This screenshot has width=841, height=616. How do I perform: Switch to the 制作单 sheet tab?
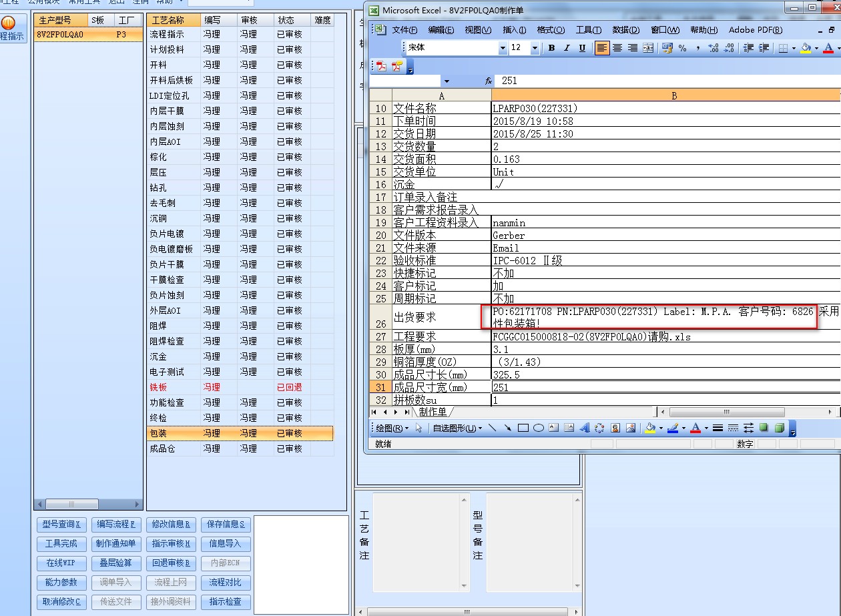(x=433, y=412)
